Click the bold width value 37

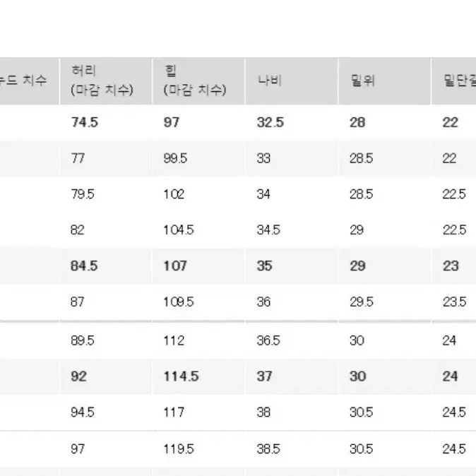pyautogui.click(x=264, y=376)
